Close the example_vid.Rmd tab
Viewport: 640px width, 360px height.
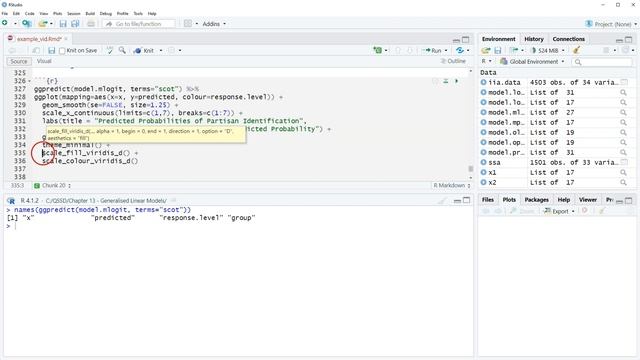click(x=66, y=39)
